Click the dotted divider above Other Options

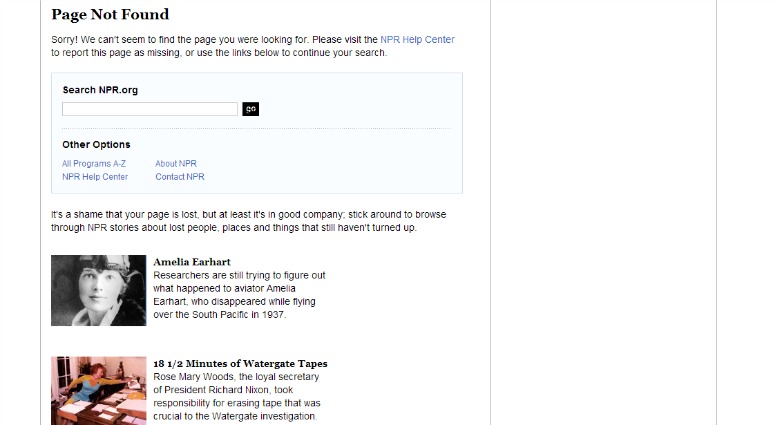[x=256, y=129]
